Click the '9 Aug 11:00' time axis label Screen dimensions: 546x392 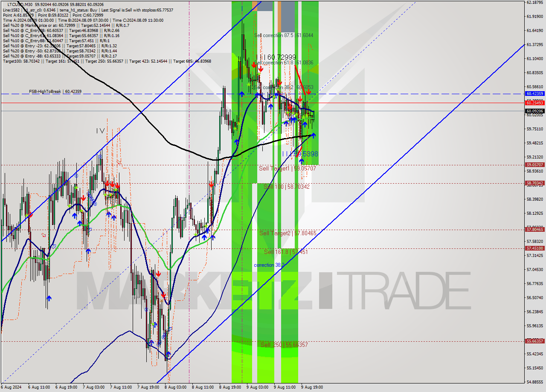[285, 387]
